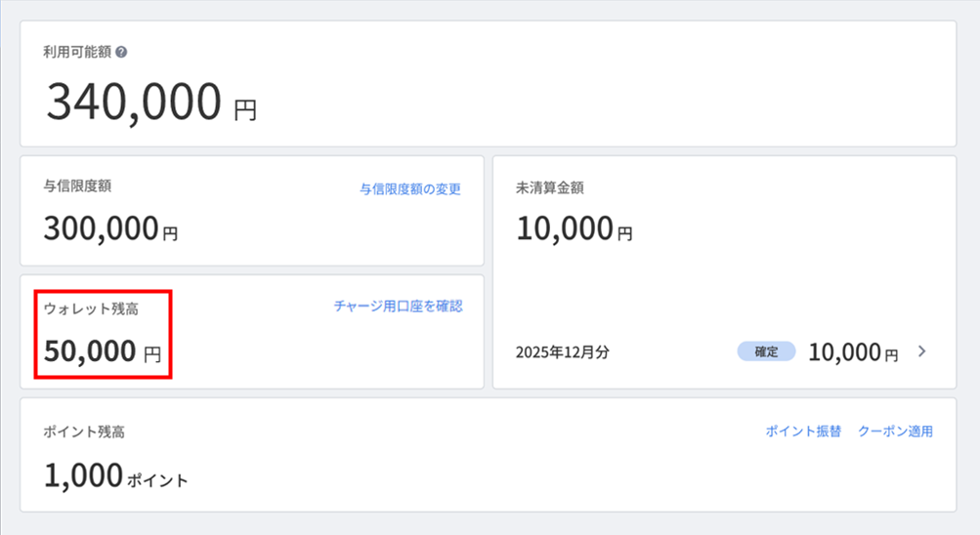Click the 50,000 円 wallet balance amount
This screenshot has width=980, height=535.
(x=103, y=350)
